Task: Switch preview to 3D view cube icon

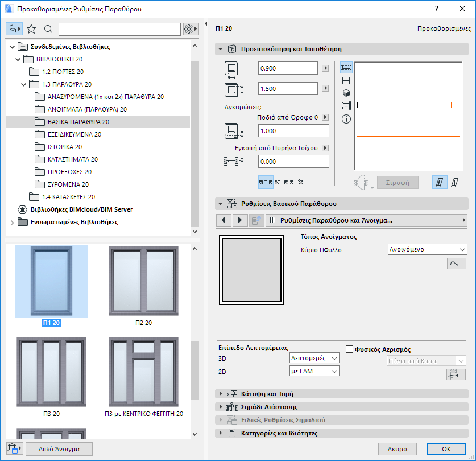Action: pyautogui.click(x=346, y=93)
